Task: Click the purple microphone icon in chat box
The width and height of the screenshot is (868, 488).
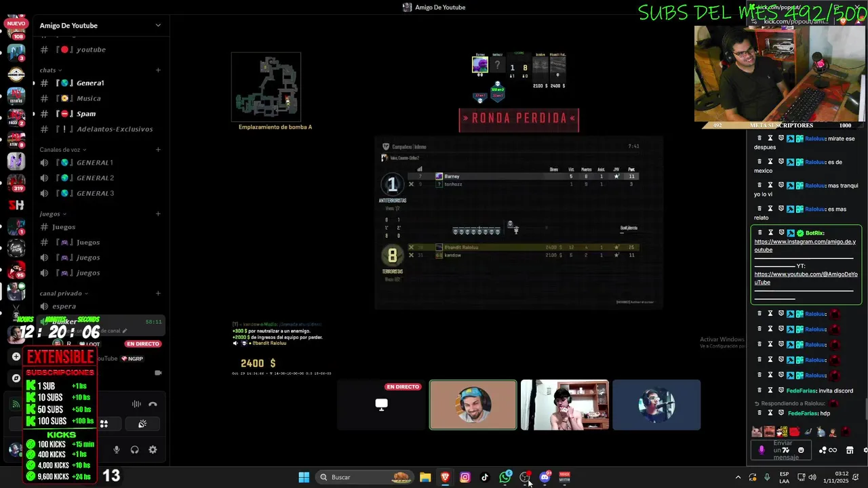Action: [762, 450]
